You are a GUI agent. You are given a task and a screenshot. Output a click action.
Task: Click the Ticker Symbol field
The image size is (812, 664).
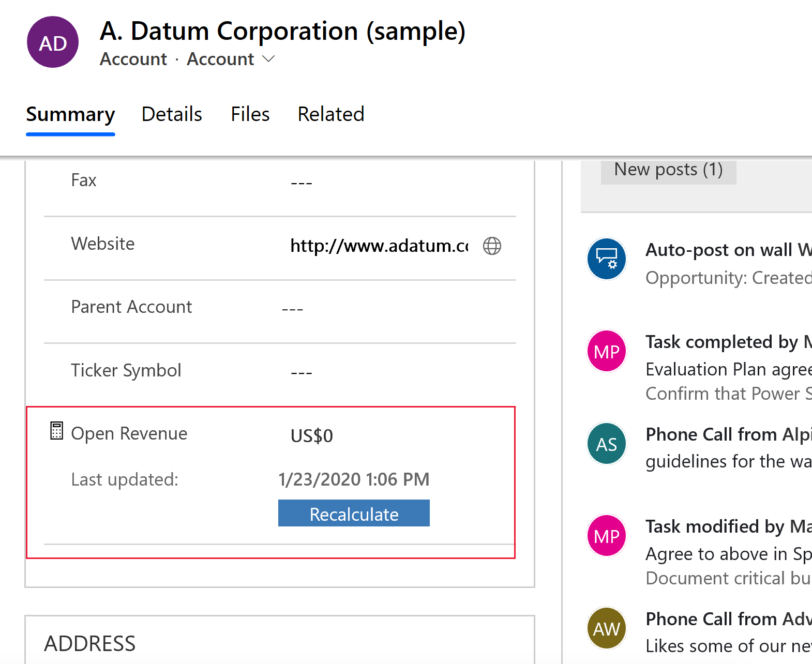coord(302,373)
